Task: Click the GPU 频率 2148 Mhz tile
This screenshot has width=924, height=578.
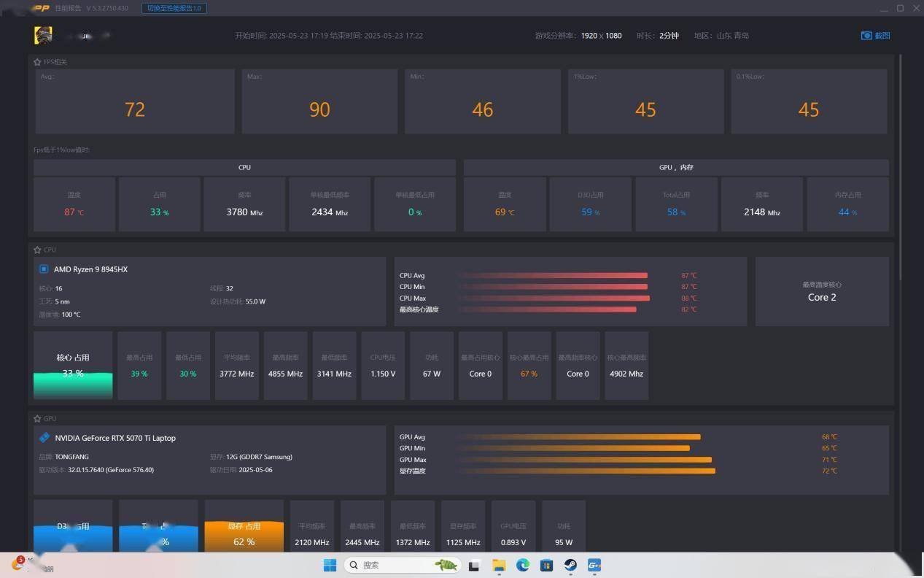Action: [762, 204]
